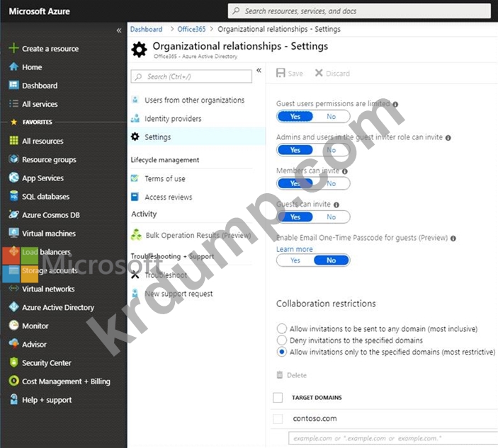Enable Email One-Time Passcode with Yes
Viewport: 498px width, 448px height.
295,260
